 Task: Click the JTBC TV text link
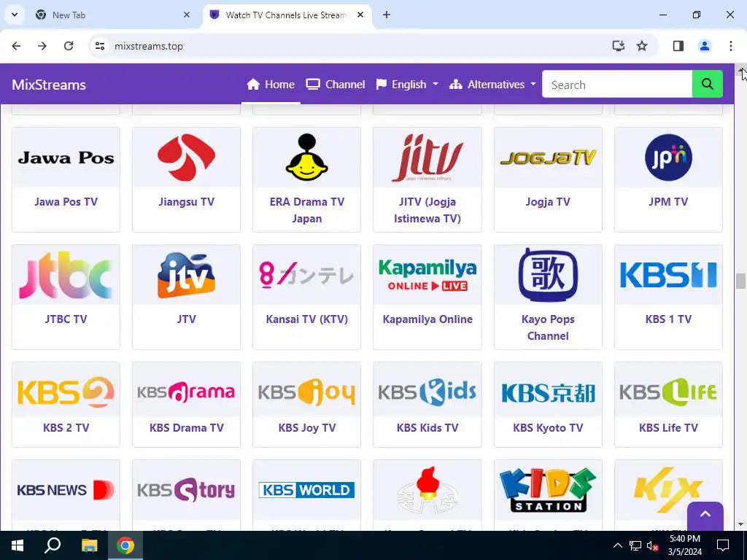66,319
